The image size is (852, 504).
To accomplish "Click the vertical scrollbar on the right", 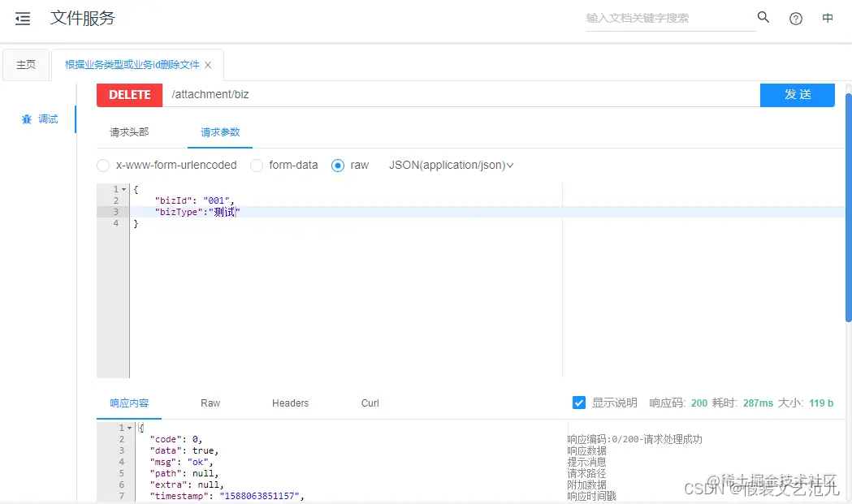I will point(848,206).
